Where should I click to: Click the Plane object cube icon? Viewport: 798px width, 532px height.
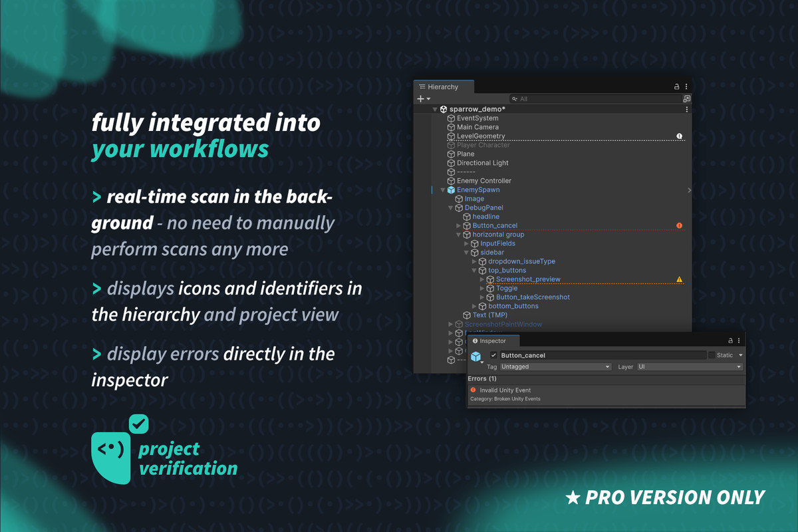point(451,154)
